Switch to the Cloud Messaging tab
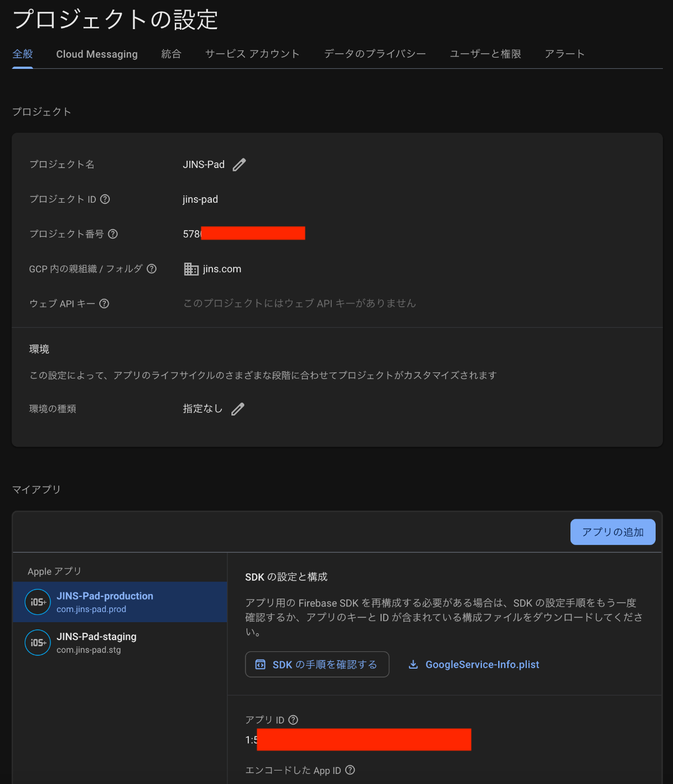Image resolution: width=673 pixels, height=784 pixels. pos(97,54)
